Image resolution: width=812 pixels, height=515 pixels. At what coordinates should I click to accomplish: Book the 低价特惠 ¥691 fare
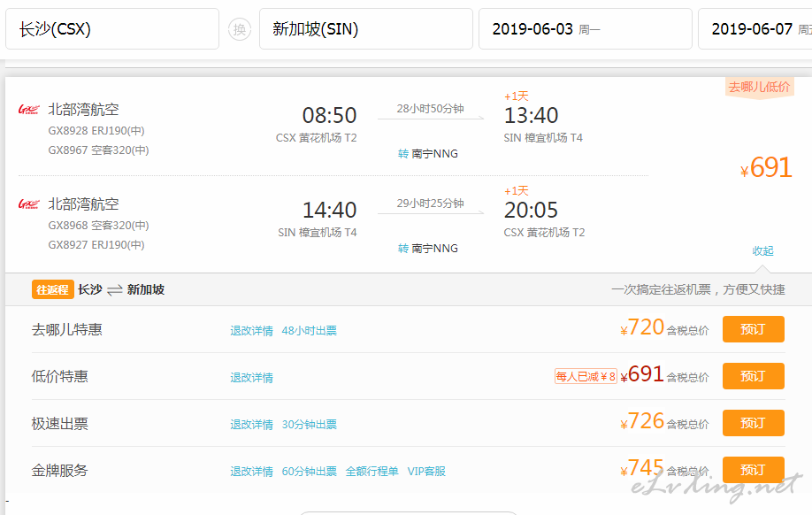(754, 376)
